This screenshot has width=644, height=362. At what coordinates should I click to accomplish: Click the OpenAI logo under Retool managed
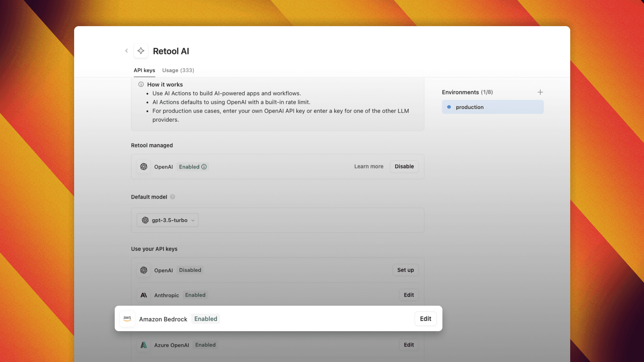pyautogui.click(x=144, y=167)
